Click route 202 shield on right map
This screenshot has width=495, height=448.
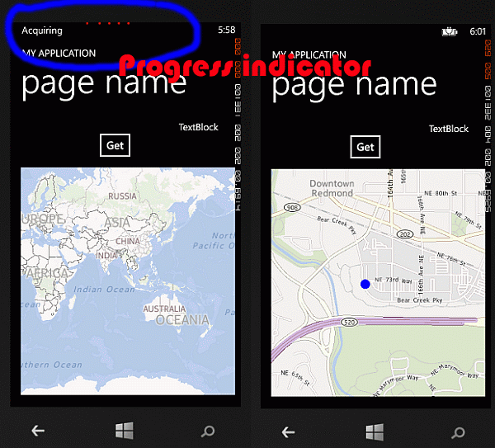click(405, 234)
